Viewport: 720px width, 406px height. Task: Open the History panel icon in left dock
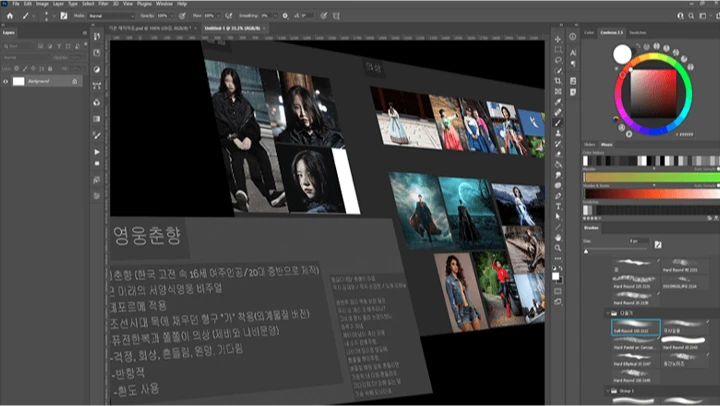(x=97, y=36)
